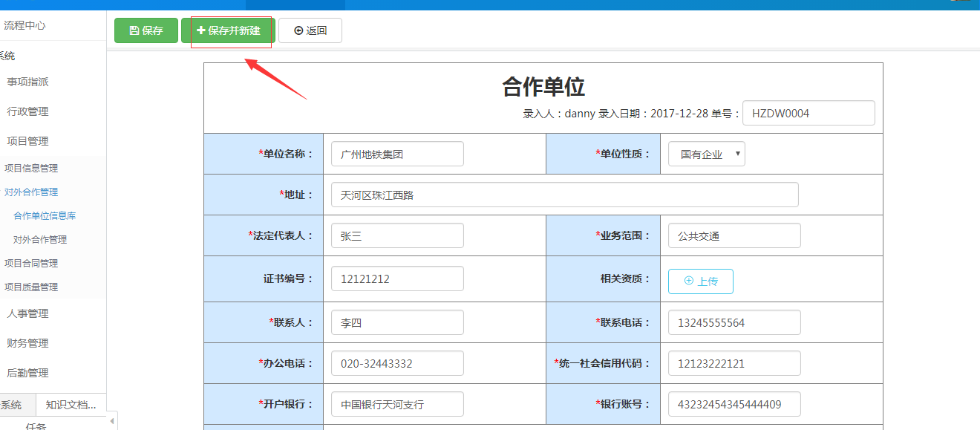Switch to the 知识文档 tab at sidebar bottom

[71, 405]
